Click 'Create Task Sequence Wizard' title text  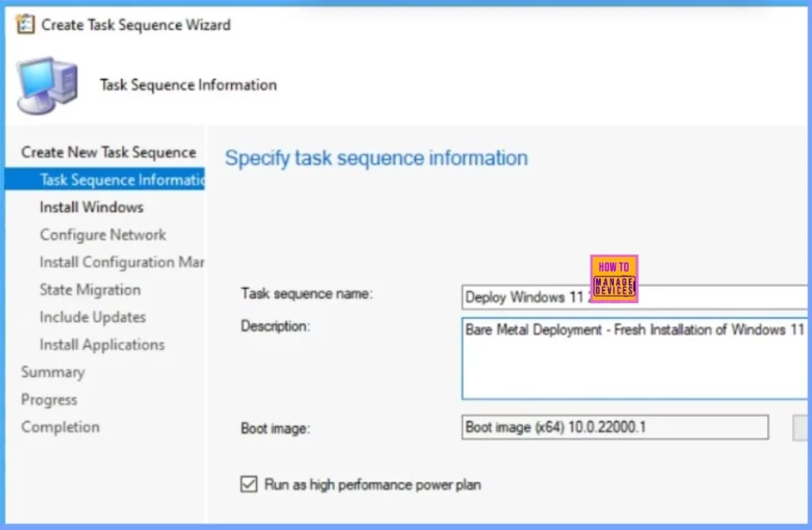click(136, 25)
